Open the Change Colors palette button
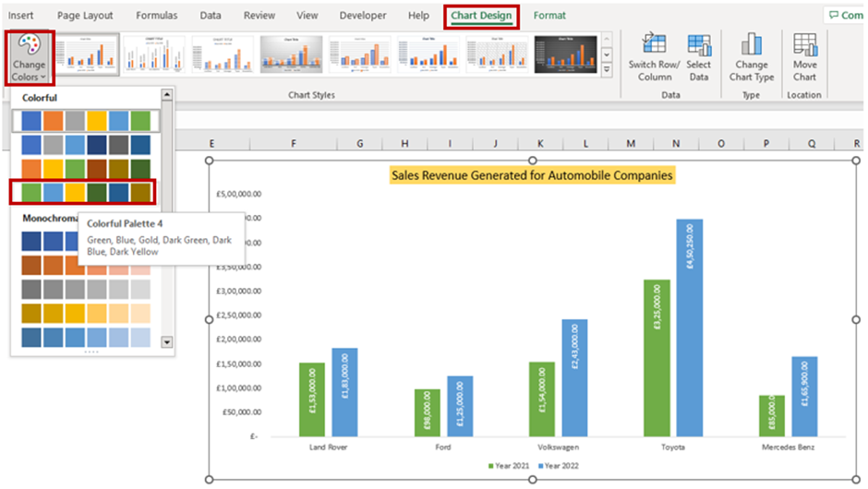 click(30, 57)
